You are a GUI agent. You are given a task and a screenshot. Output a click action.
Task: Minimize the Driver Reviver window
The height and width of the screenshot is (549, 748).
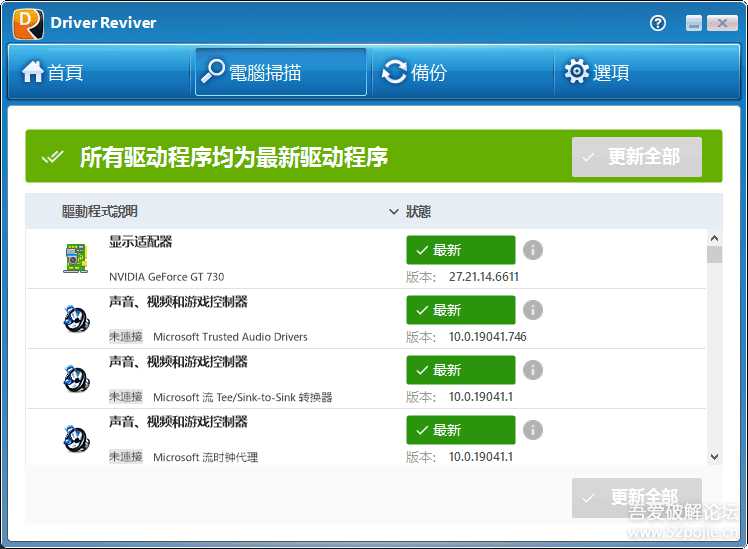tap(694, 22)
